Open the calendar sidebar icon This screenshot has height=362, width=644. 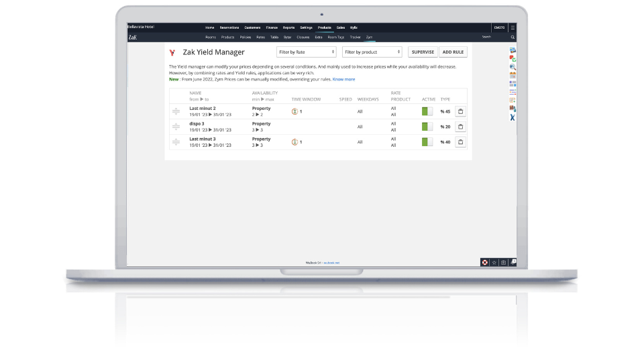tap(513, 75)
